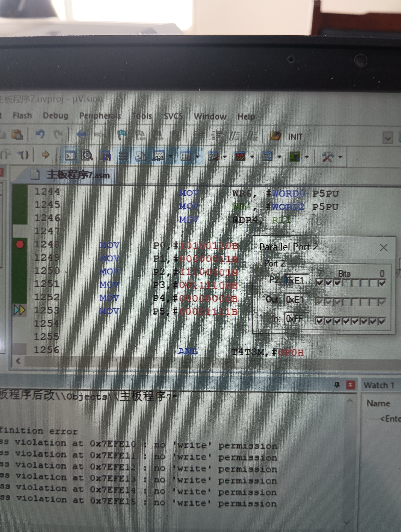Toggle P2 bit 0 checkbox
The image size is (401, 532).
[382, 283]
